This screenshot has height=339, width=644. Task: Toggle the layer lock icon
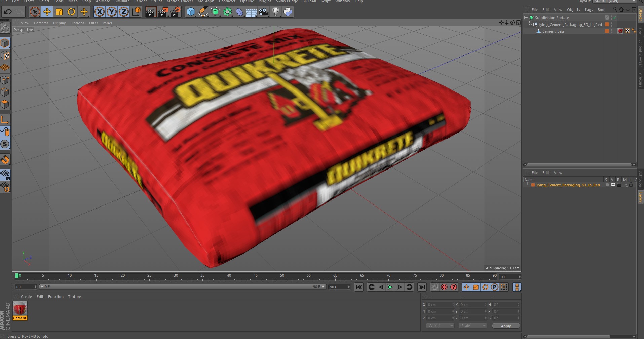click(631, 185)
